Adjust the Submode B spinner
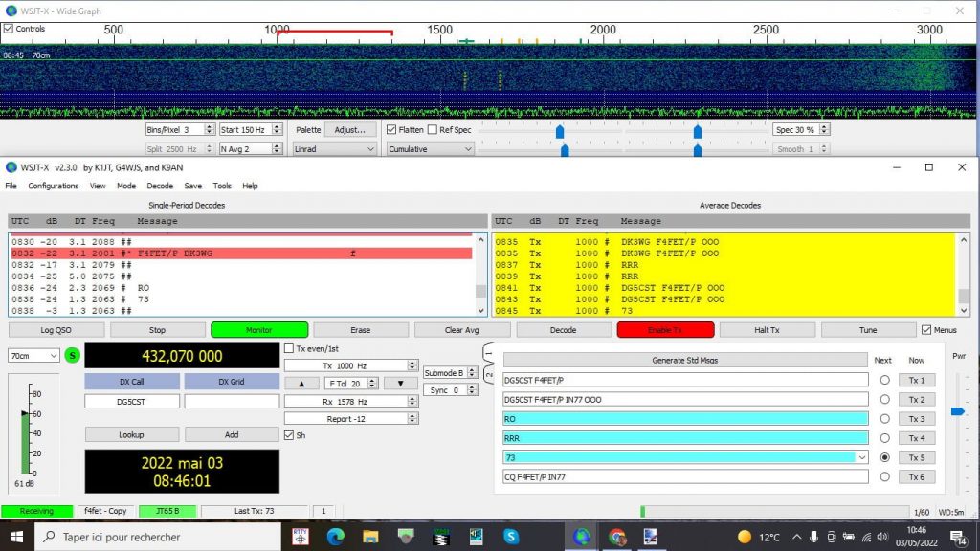Screen dimensions: 980x551 [x=472, y=373]
